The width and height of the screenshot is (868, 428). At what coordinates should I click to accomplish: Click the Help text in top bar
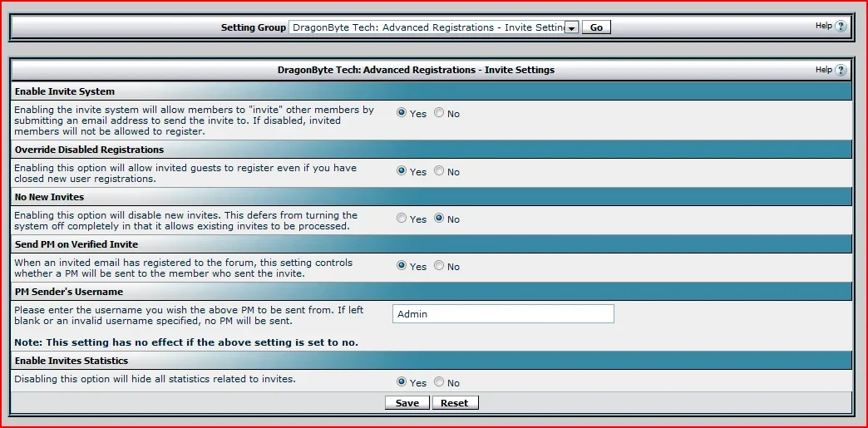click(824, 26)
